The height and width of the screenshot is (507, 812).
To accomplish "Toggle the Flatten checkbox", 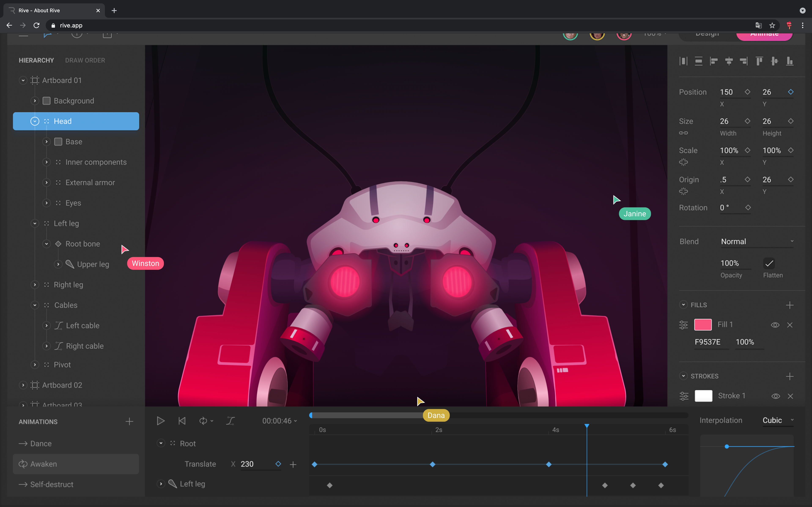I will 769,264.
